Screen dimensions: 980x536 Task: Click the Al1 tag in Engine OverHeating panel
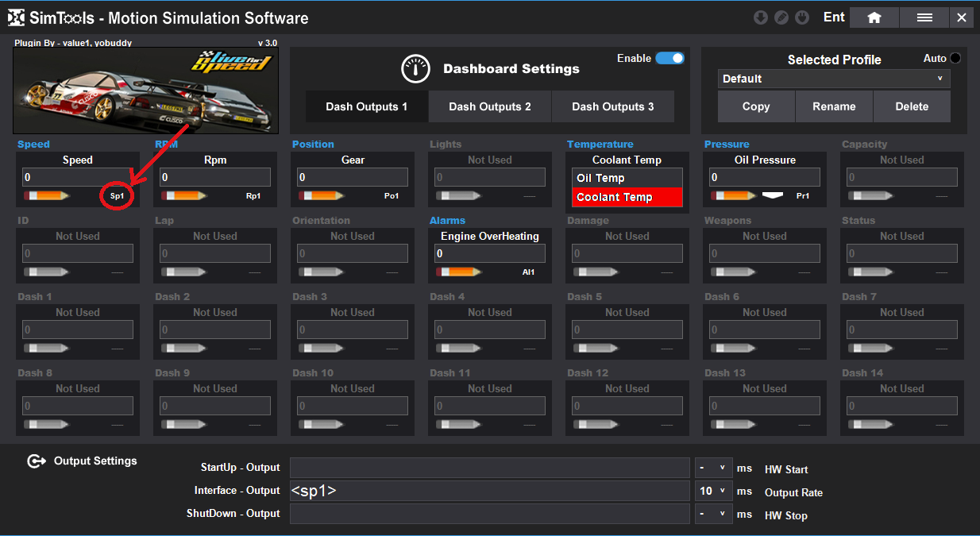pos(529,272)
